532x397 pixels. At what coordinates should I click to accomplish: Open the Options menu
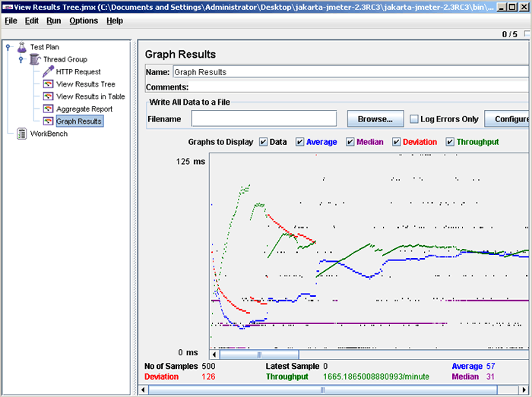pos(84,20)
